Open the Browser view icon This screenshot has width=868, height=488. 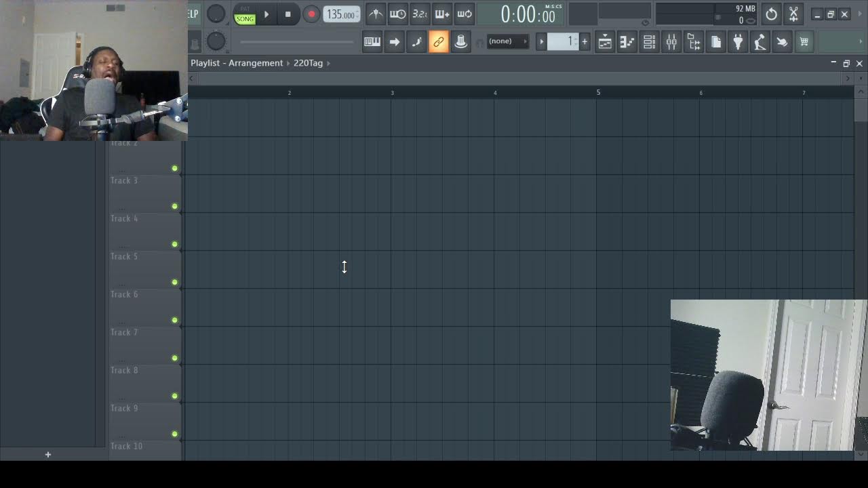[x=694, y=42]
